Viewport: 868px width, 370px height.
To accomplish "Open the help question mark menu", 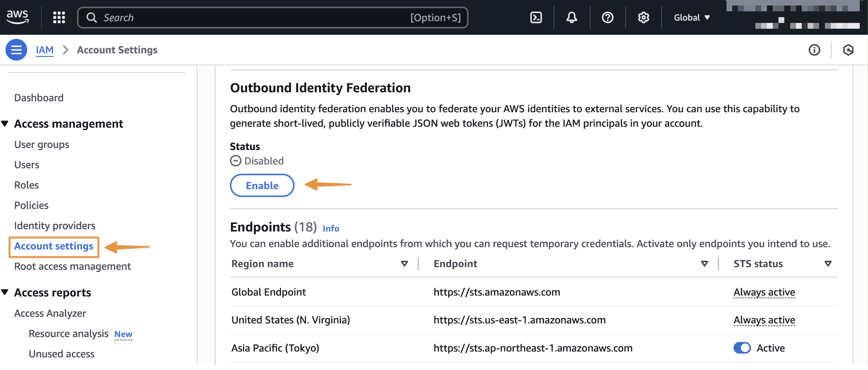I will (608, 17).
